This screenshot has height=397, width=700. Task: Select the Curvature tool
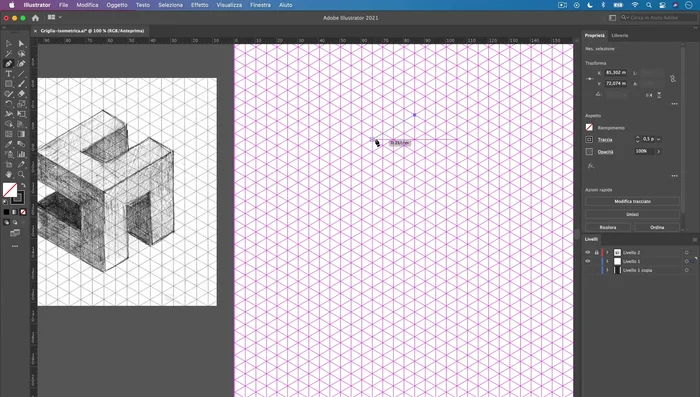tap(21, 64)
